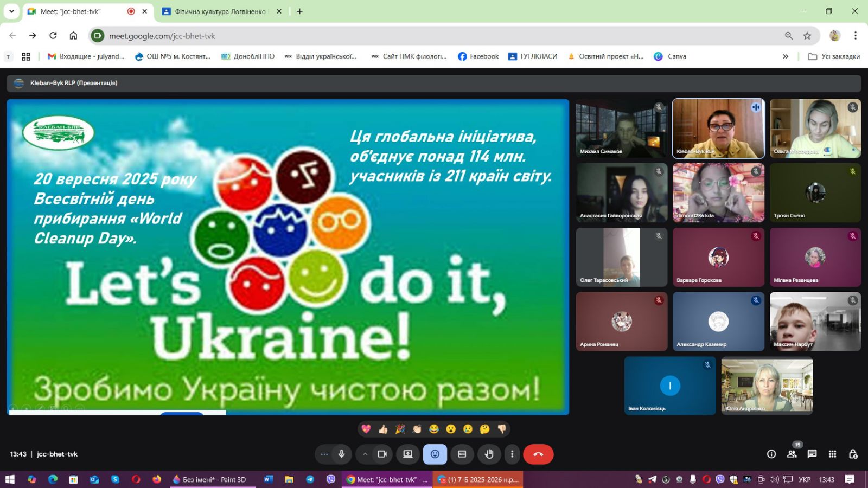
Task: Send the thumbs up reaction
Action: click(383, 429)
